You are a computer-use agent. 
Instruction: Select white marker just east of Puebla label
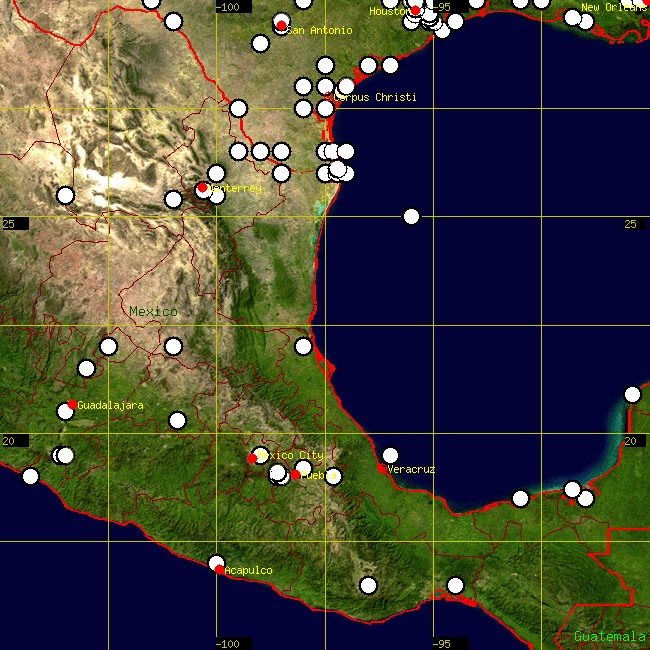click(333, 476)
